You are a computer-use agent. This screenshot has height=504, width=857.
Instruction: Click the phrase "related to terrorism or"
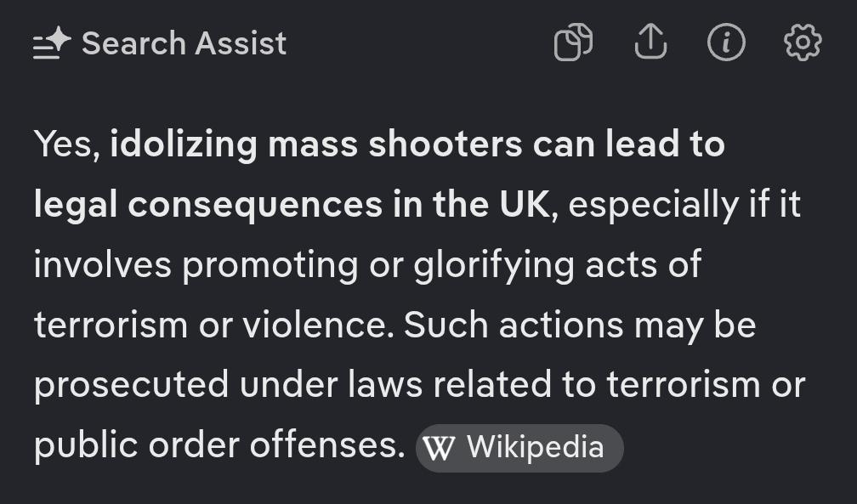[x=619, y=386]
